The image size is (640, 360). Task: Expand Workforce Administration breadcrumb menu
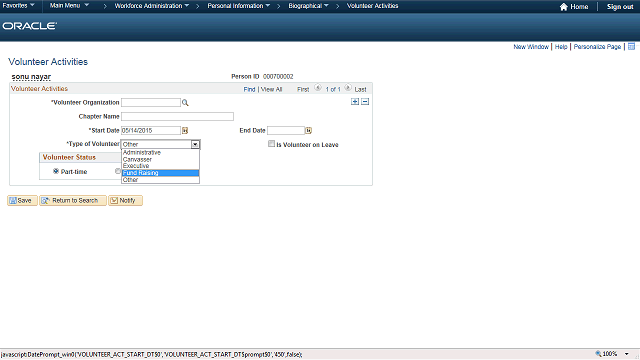coord(151,6)
